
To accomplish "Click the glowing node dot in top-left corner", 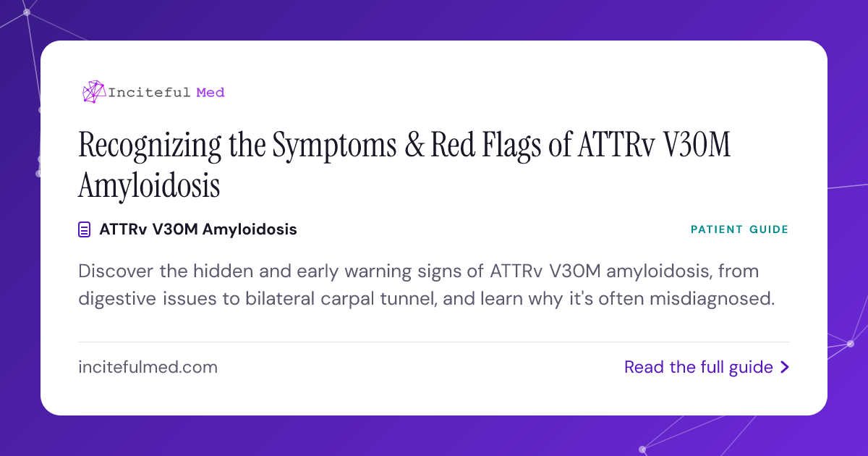I will coord(27,12).
